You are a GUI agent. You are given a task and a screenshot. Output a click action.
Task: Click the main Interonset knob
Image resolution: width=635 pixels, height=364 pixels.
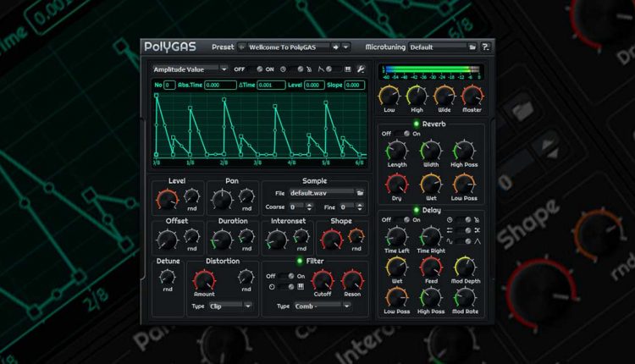(x=277, y=239)
